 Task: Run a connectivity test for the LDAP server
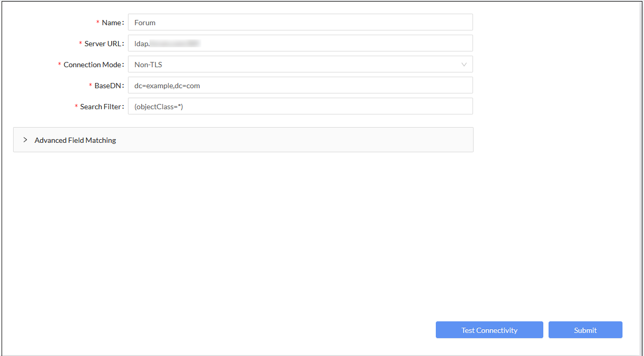coord(489,330)
